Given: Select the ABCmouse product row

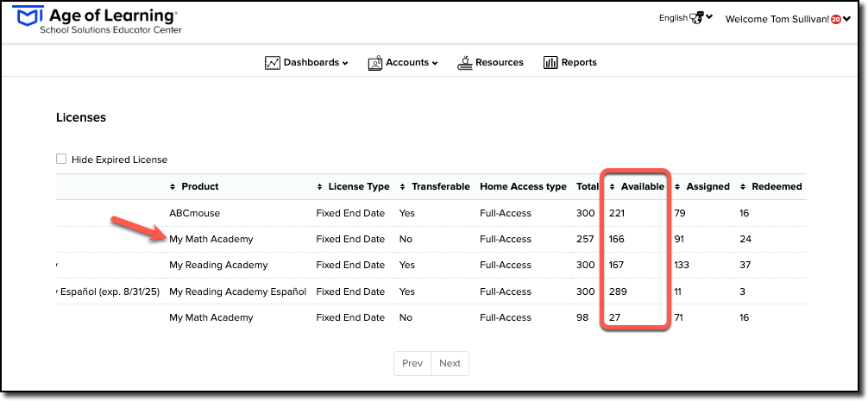Looking at the screenshot, I should click(x=431, y=213).
